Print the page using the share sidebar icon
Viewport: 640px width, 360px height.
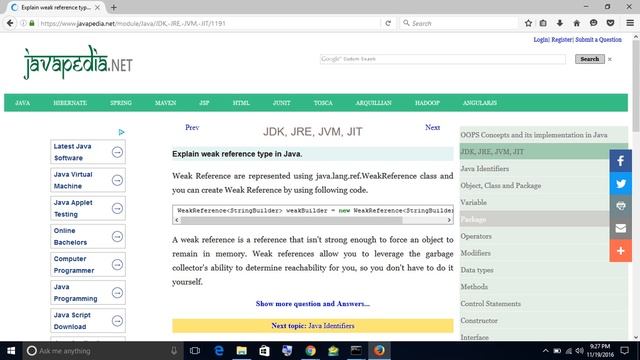point(620,206)
